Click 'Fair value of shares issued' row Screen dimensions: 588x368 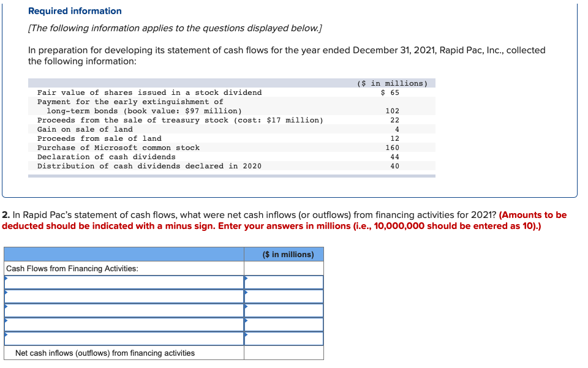point(232,92)
